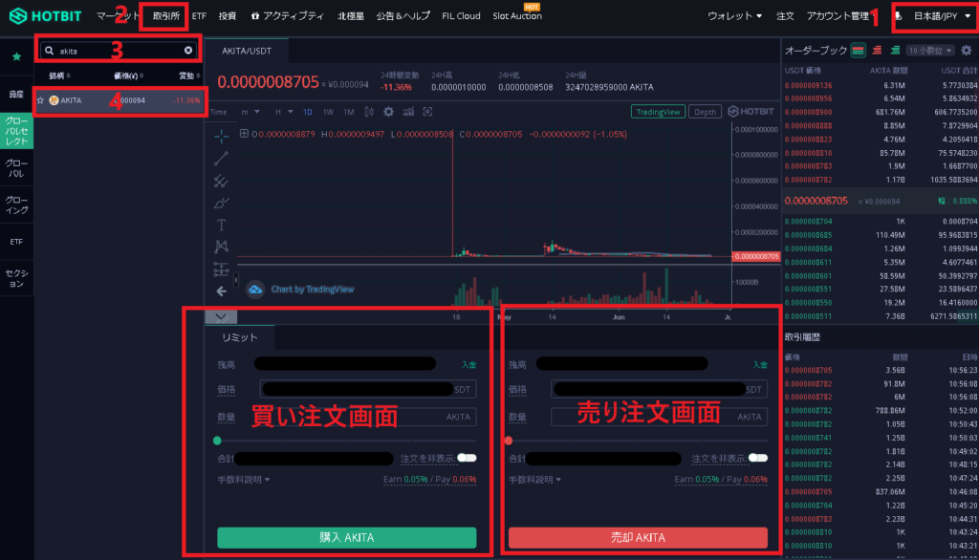Open the 公告&ヘルプ link

[x=402, y=16]
